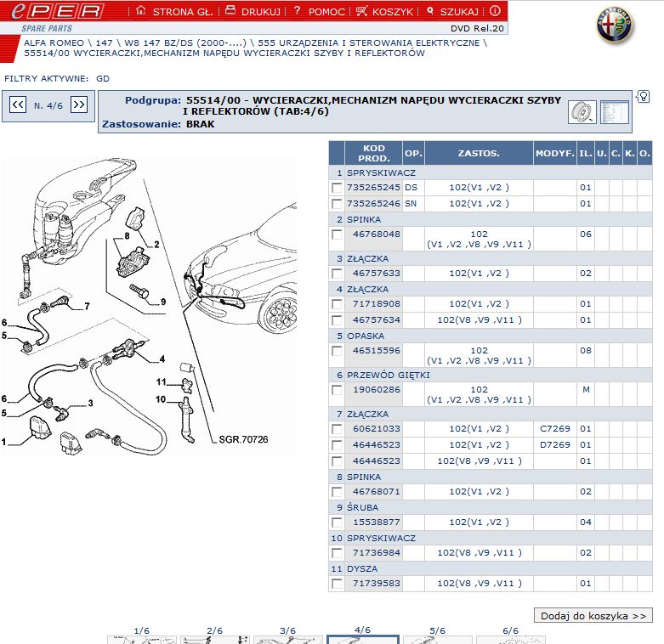Screen dimensions: 664x644
Task: Check the box for part 46757633
Action: (337, 274)
